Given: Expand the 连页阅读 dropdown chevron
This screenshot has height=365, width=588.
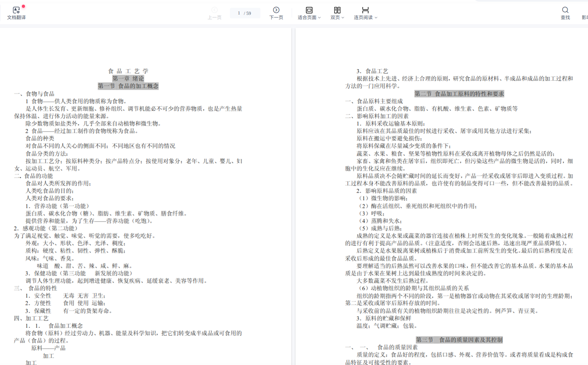Looking at the screenshot, I should coord(376,18).
